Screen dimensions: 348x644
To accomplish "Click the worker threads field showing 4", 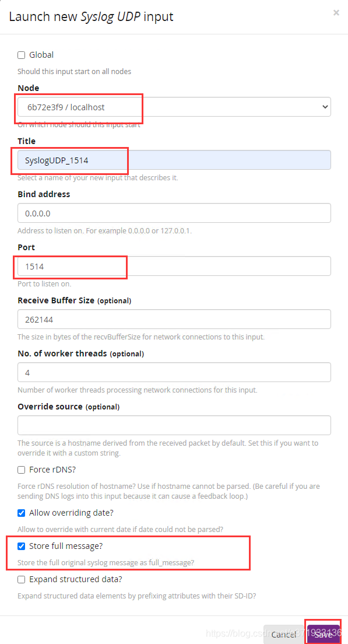I will point(175,372).
